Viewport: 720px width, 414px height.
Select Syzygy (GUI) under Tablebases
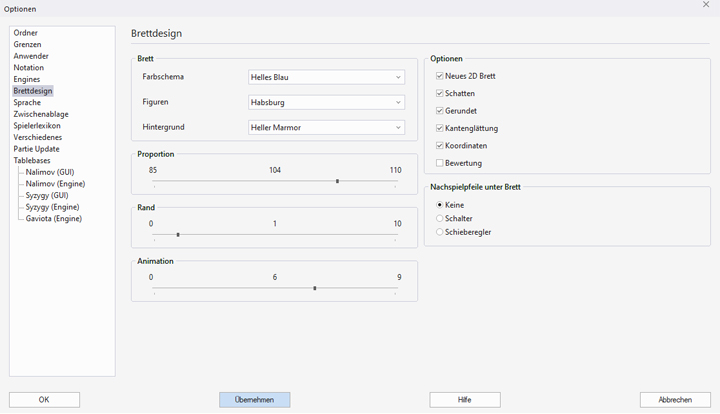pyautogui.click(x=46, y=195)
